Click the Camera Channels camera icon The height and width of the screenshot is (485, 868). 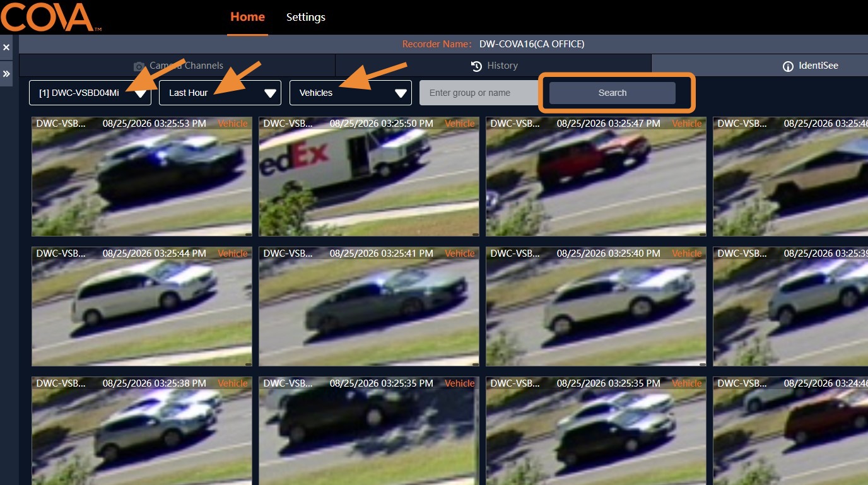pyautogui.click(x=139, y=66)
